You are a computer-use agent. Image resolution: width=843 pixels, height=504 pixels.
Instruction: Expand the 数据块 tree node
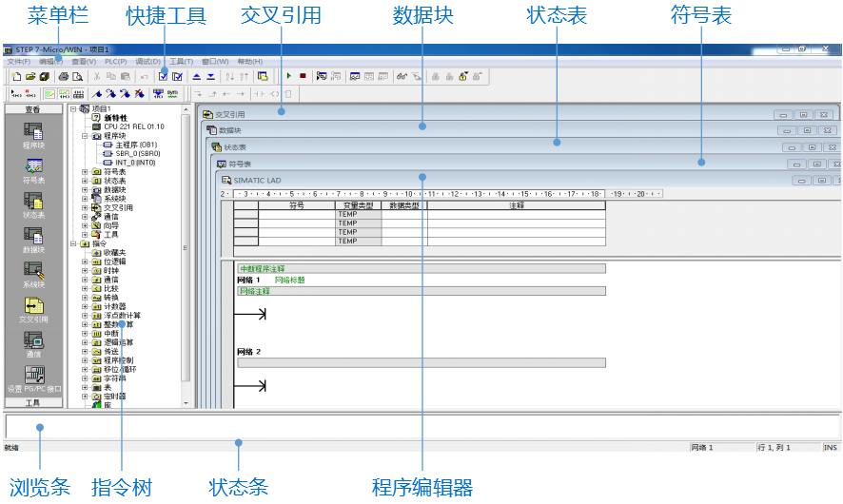click(85, 189)
